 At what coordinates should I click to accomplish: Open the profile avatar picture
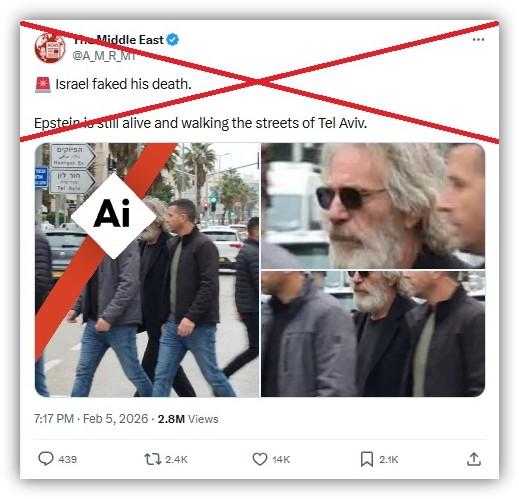click(x=50, y=48)
